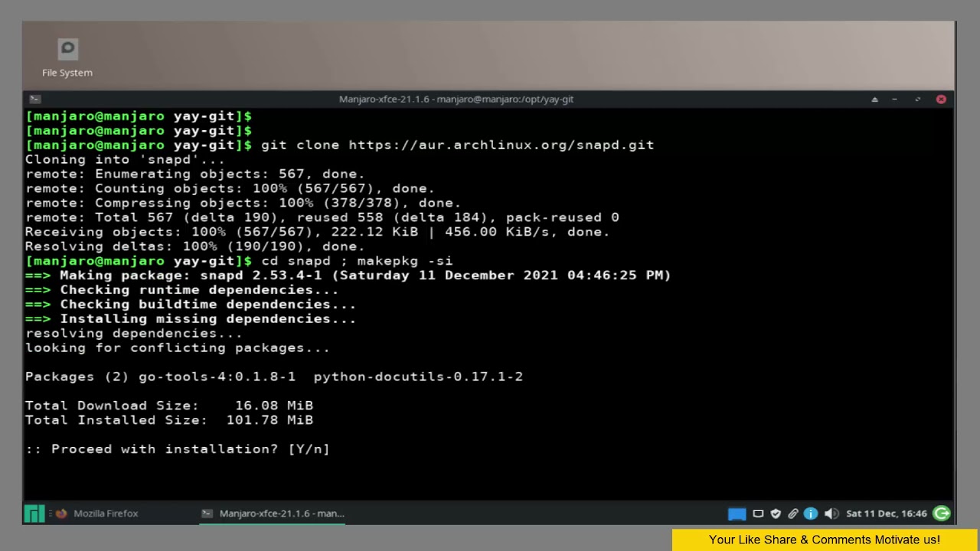Click 'remote: Enumerating objects: 567, done.' line

pyautogui.click(x=195, y=174)
